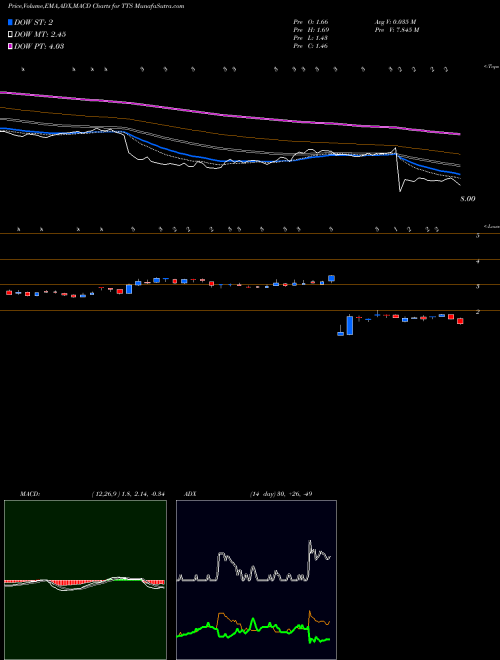Select the 'DOW ST: 2' legend label
The width and height of the screenshot is (500, 660).
tap(33, 22)
